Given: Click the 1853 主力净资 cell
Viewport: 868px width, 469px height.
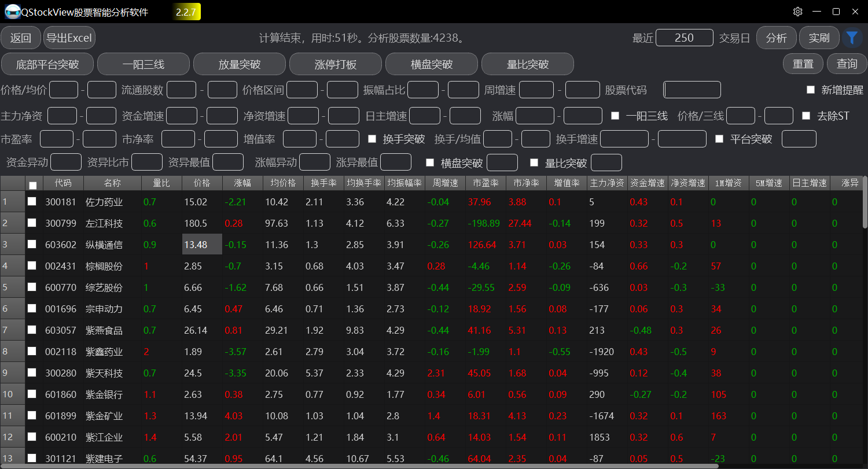Looking at the screenshot, I should point(607,437).
